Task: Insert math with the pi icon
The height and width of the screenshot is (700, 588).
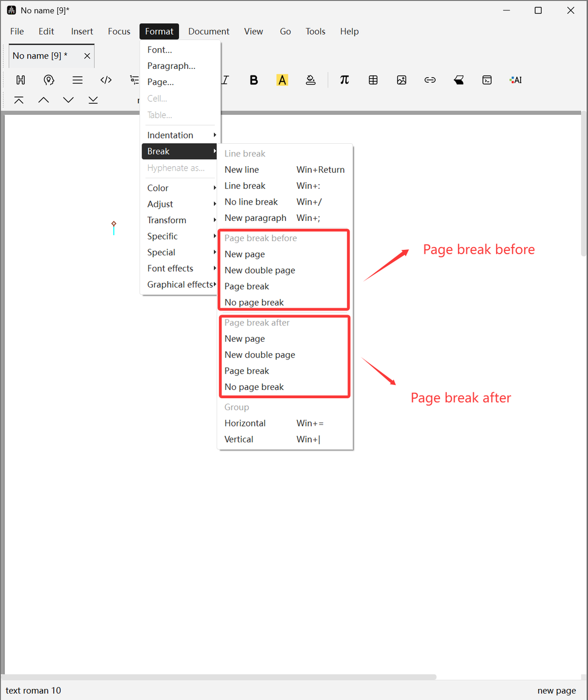Action: 345,80
